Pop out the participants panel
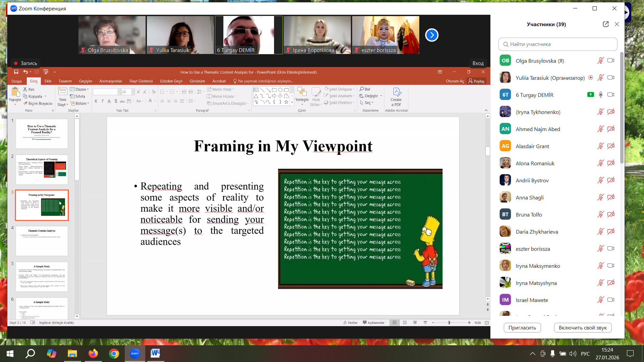 click(605, 24)
